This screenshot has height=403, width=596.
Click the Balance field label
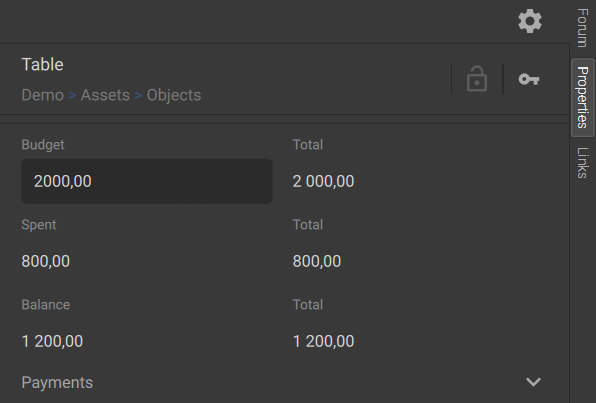(46, 305)
